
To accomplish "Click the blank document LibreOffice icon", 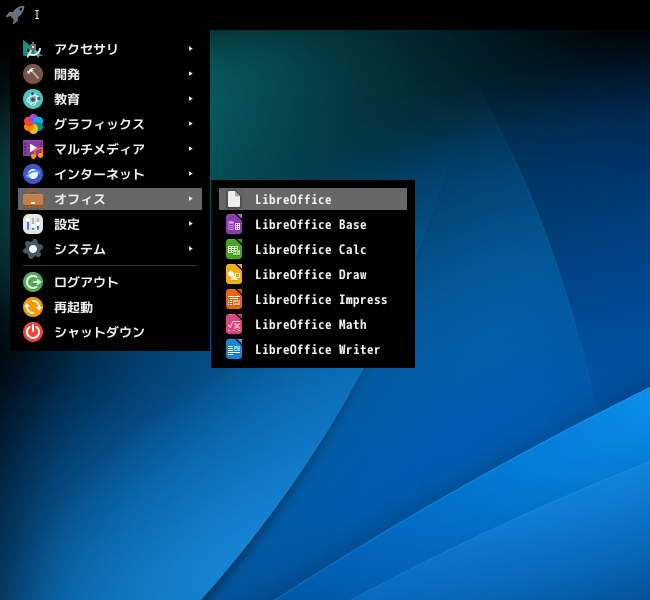I will point(234,199).
